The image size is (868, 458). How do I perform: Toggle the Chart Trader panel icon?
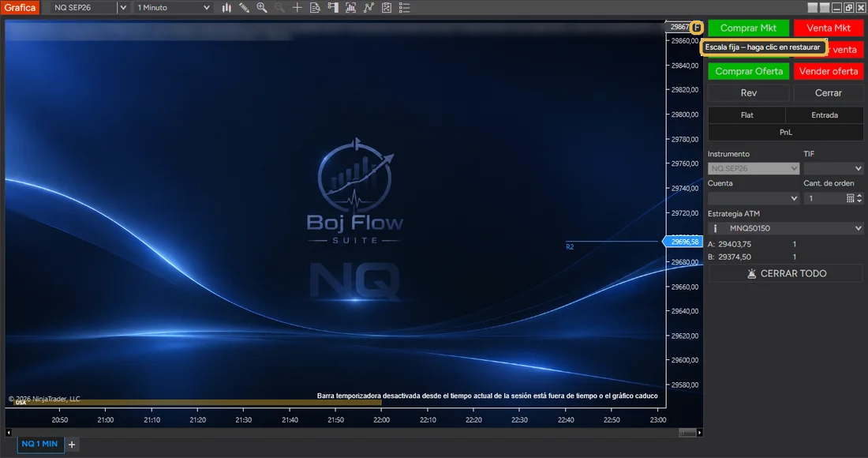333,8
